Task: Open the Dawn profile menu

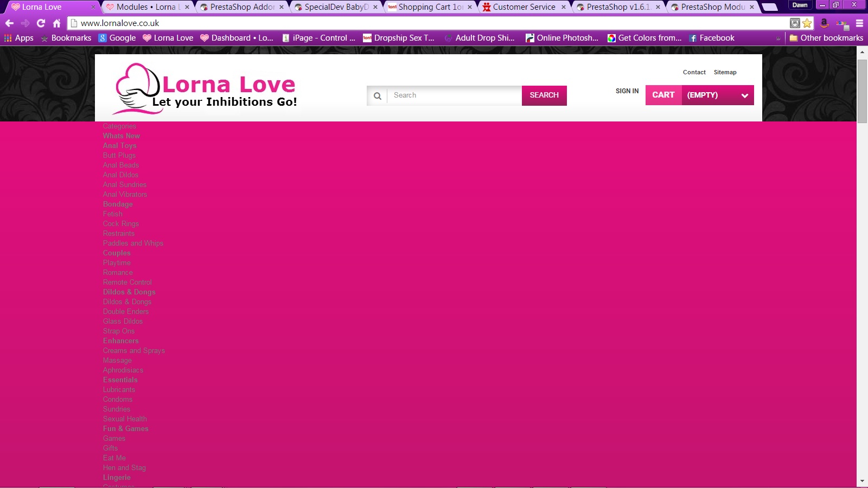Action: 800,5
